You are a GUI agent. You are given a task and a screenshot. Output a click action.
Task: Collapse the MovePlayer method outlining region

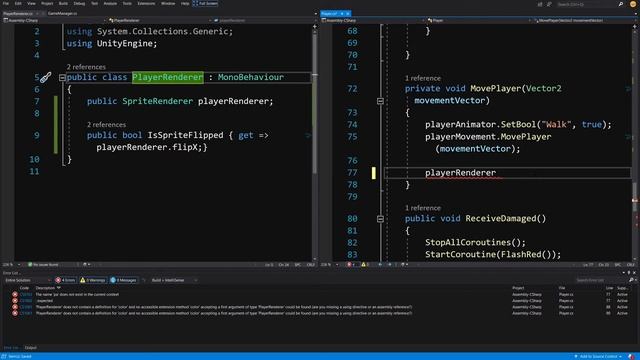tap(380, 101)
